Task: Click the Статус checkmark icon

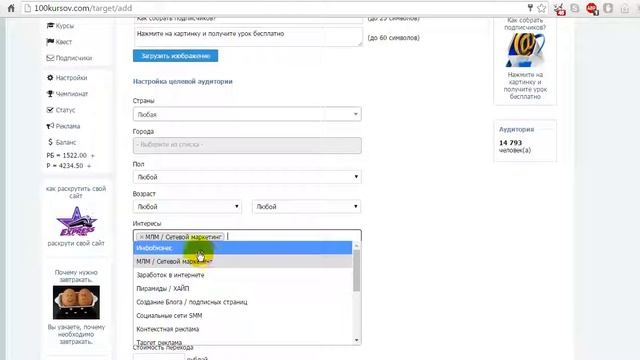Action: pyautogui.click(x=50, y=110)
